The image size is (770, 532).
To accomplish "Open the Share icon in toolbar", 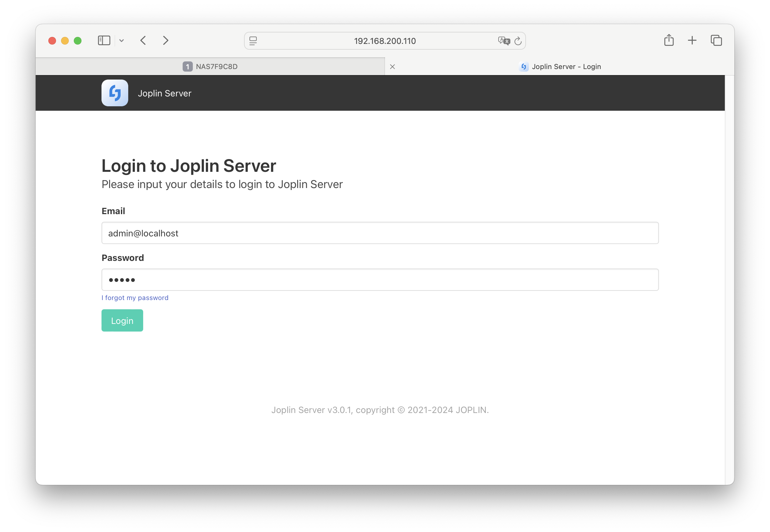I will tap(669, 40).
